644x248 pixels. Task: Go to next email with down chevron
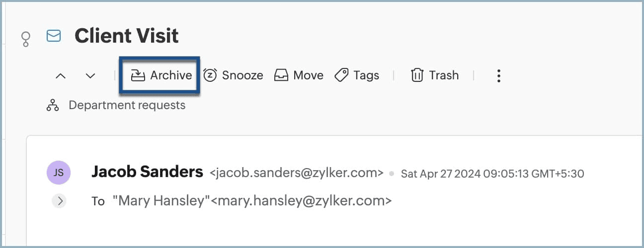pyautogui.click(x=90, y=76)
